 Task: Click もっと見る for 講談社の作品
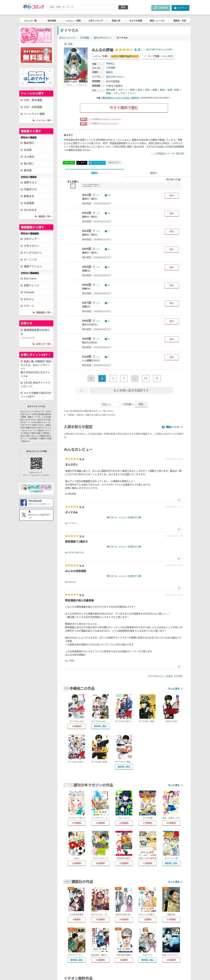[x=175, y=882]
